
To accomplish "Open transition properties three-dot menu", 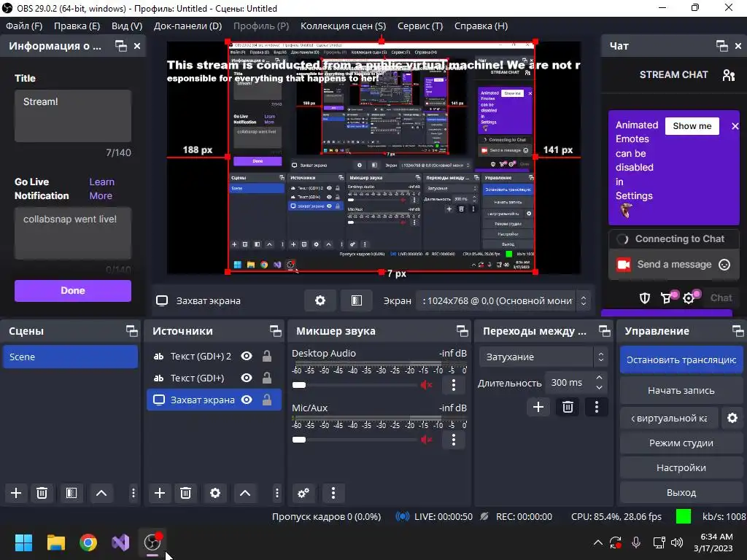I will pyautogui.click(x=597, y=407).
